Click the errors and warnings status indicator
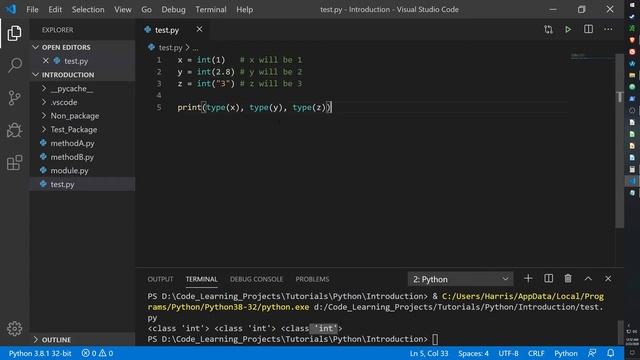640x360 pixels. click(97, 353)
